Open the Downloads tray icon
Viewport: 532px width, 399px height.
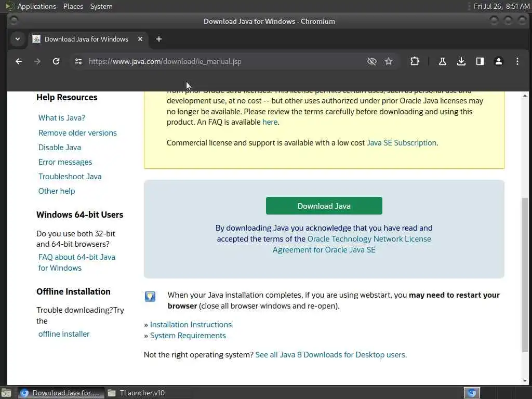point(461,61)
